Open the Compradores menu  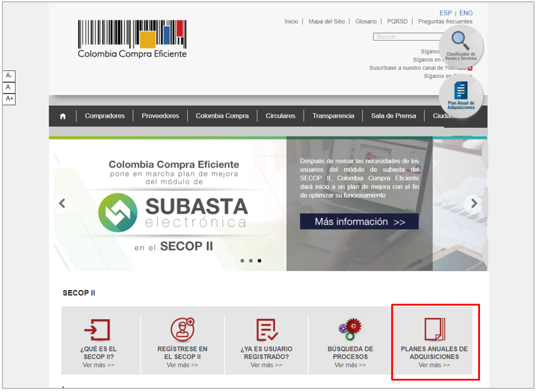click(105, 116)
